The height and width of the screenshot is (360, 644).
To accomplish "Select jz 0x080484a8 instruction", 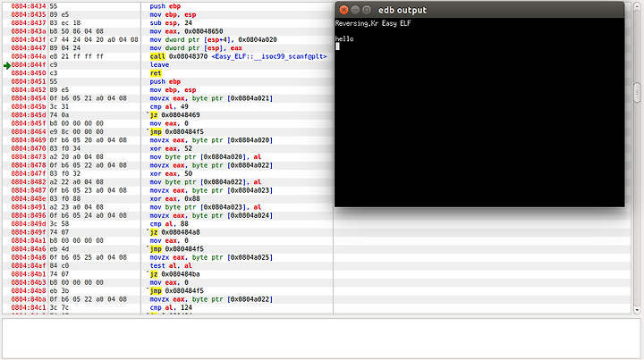I will point(174,232).
